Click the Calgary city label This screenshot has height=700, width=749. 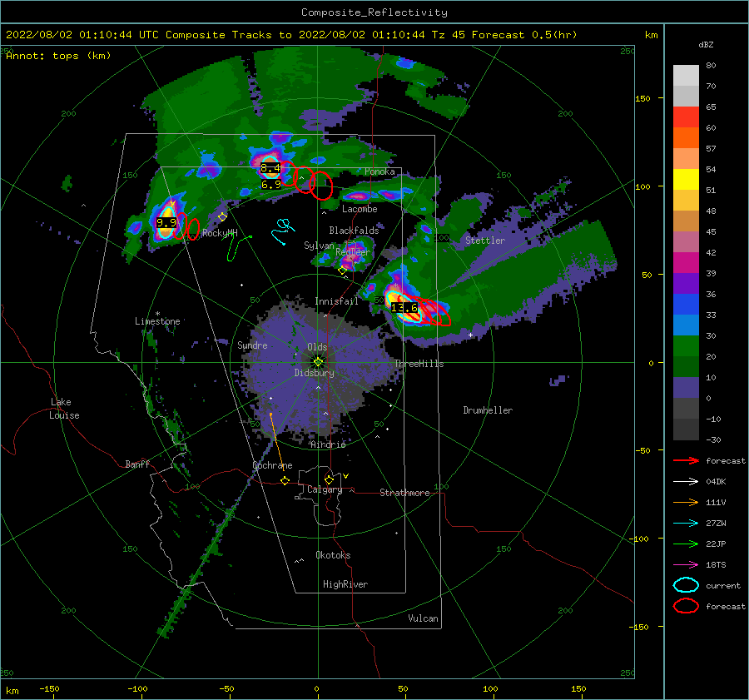click(x=325, y=489)
